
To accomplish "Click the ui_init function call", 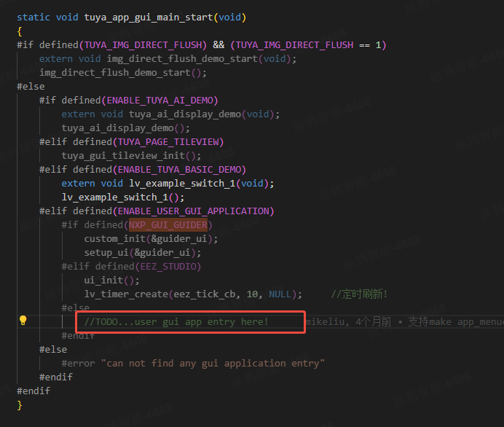I will (x=103, y=281).
